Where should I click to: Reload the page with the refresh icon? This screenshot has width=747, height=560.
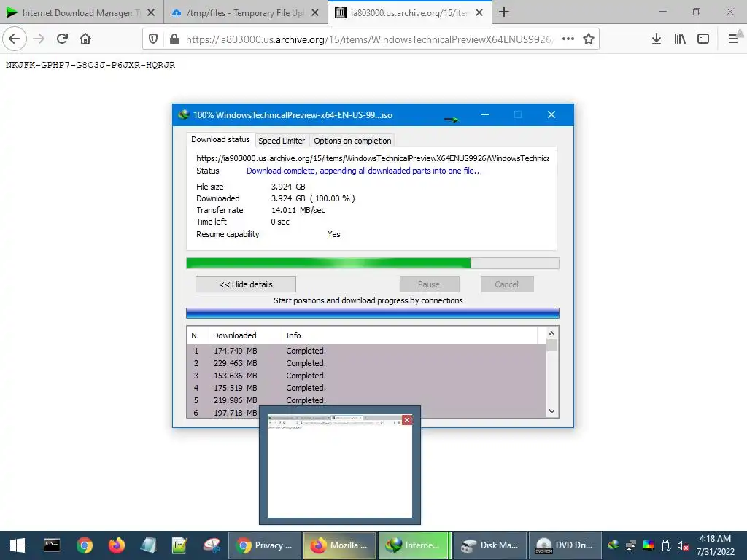(x=62, y=39)
